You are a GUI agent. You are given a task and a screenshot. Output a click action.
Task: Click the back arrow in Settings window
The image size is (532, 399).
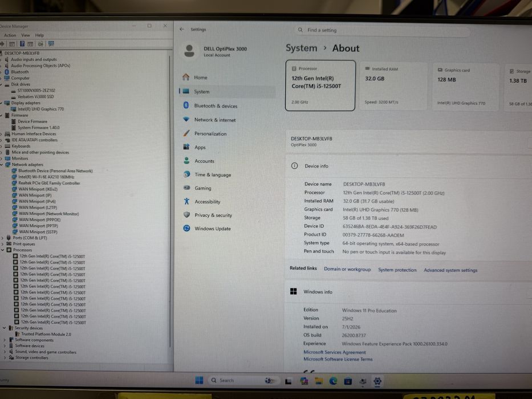pos(182,29)
